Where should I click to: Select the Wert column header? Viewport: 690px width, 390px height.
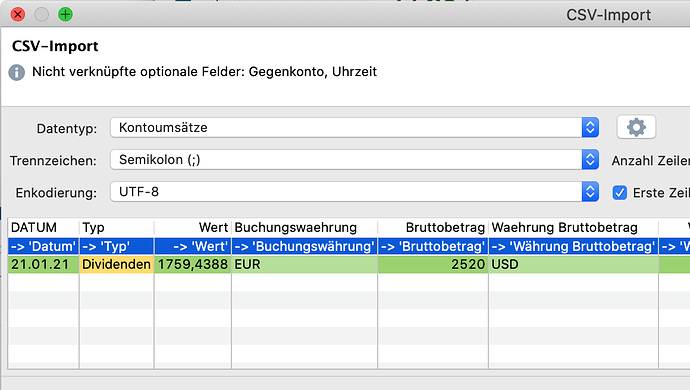(x=193, y=228)
